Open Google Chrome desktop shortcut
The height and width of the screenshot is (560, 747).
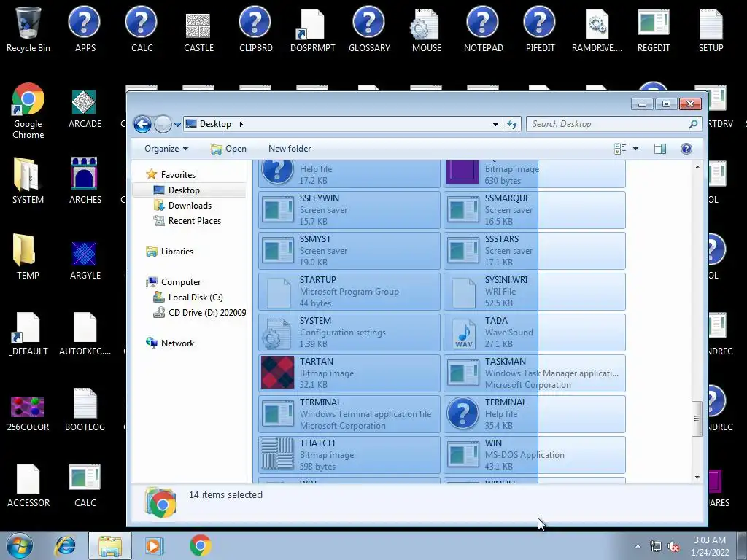coord(28,111)
